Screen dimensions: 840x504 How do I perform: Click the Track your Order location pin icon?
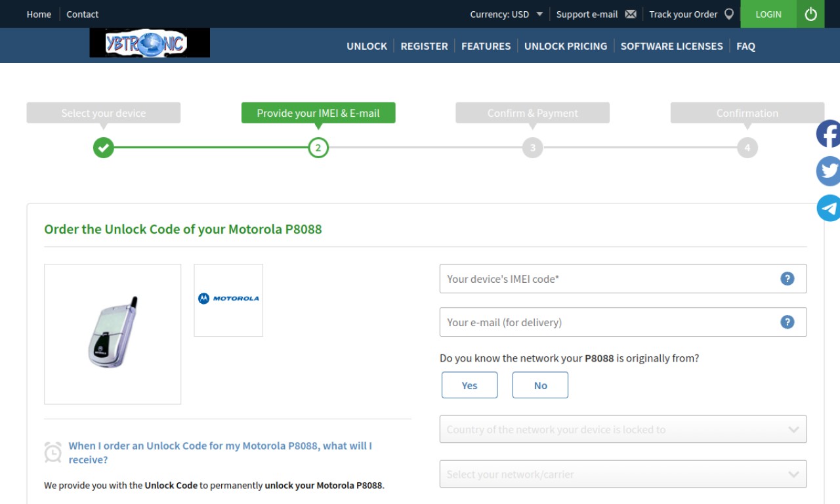click(x=728, y=14)
